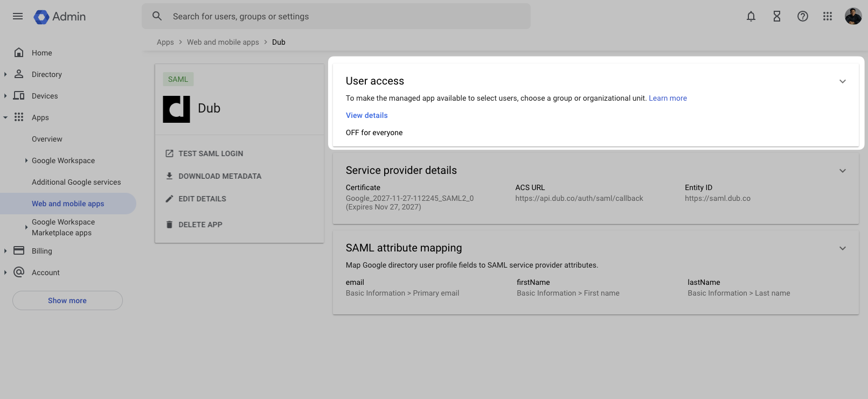Screen dimensions: 868x399
Task: Open the tasks hourglass icon
Action: 777,16
